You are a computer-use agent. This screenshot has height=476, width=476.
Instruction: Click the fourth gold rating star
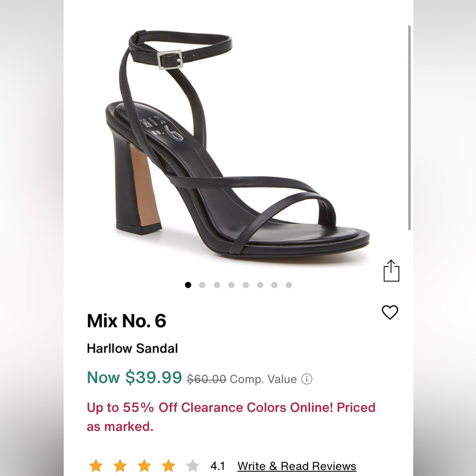tap(169, 466)
